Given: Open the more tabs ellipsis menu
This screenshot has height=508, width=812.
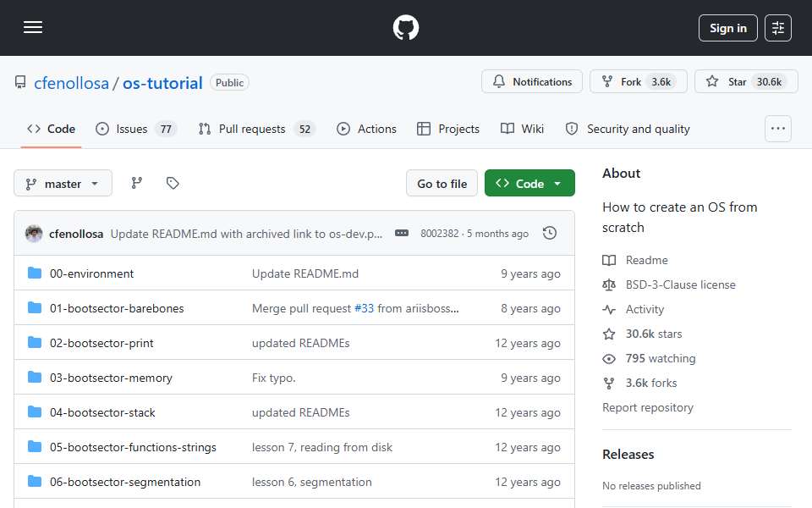Looking at the screenshot, I should [778, 129].
